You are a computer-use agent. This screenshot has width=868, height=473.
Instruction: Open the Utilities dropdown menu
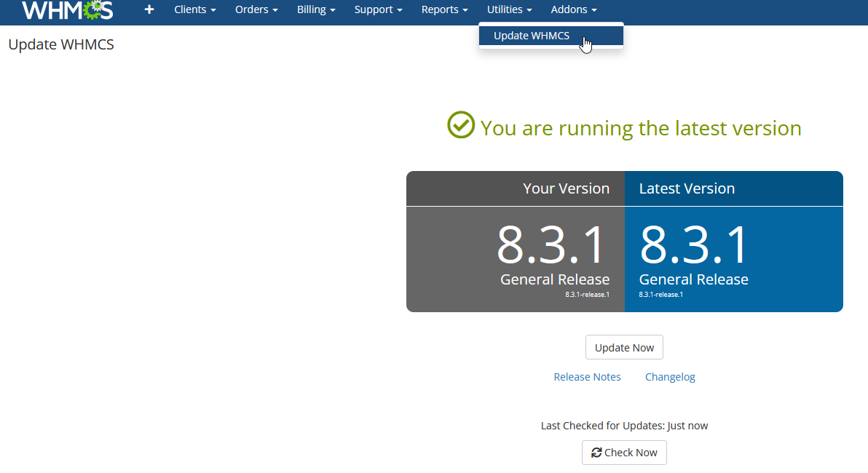pos(509,9)
